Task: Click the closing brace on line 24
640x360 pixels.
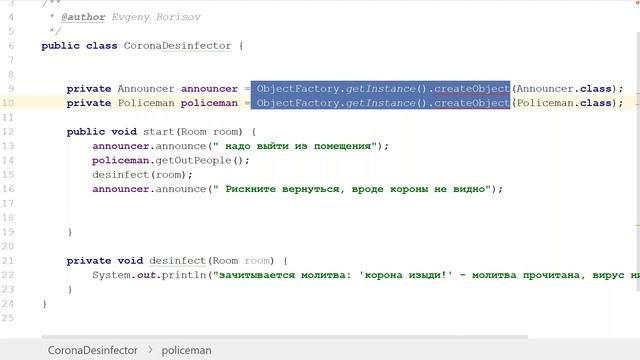Action: click(44, 304)
